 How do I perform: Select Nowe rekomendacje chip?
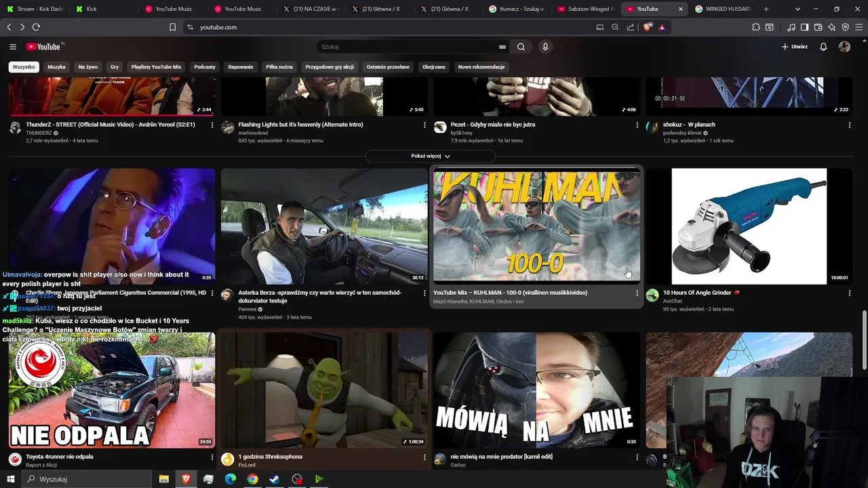tap(481, 67)
